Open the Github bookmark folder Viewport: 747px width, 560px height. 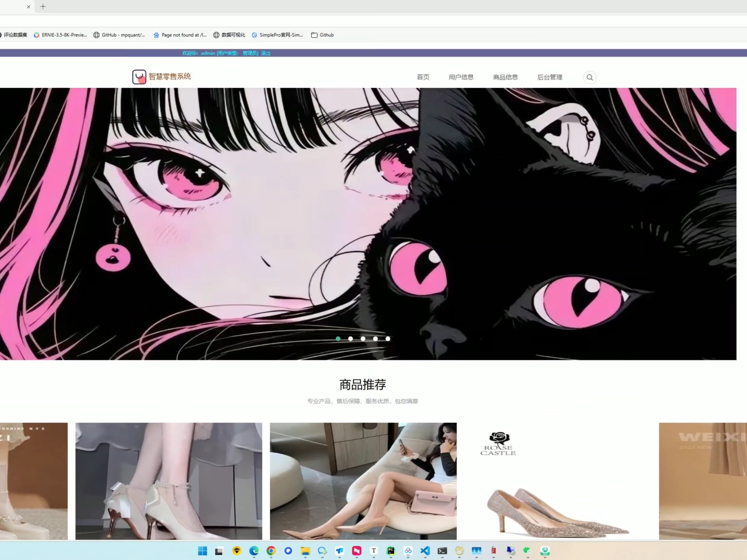(x=323, y=35)
